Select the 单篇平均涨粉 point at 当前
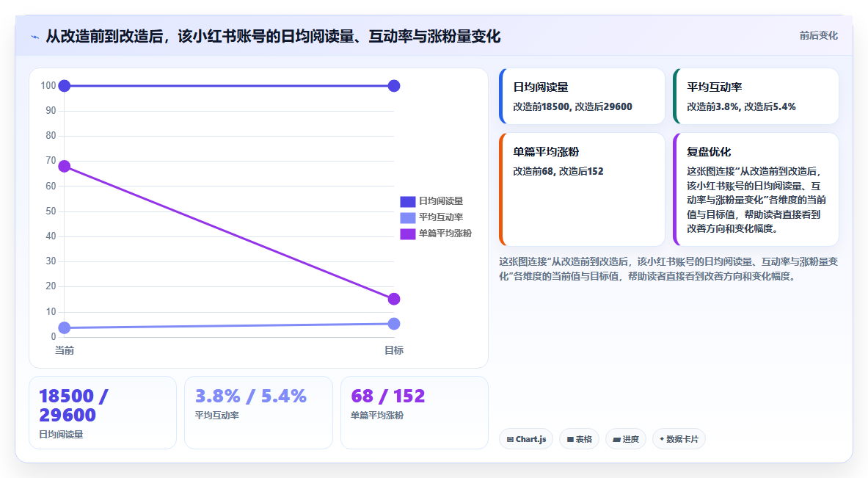 point(65,166)
